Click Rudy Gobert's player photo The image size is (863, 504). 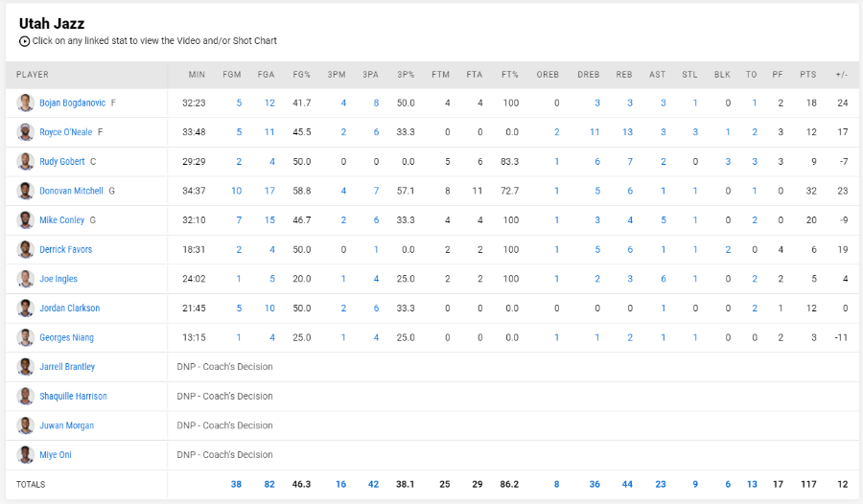coord(25,161)
